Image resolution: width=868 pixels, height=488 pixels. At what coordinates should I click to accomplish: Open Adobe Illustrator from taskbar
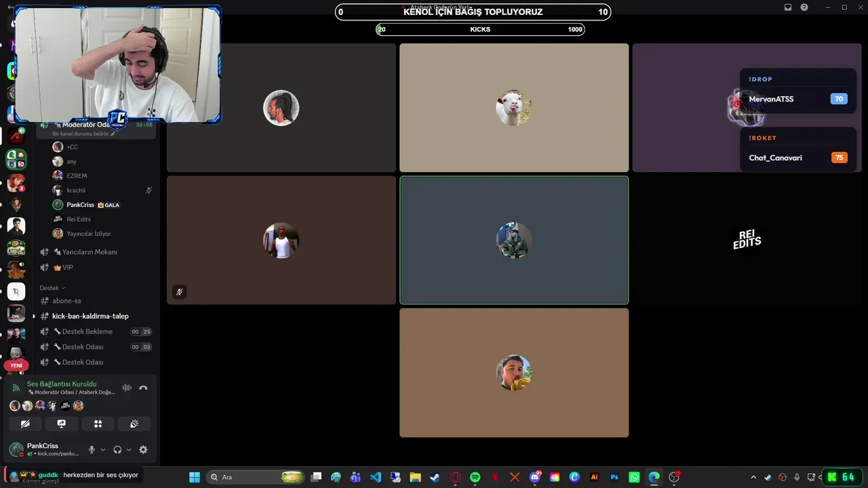pos(595,477)
